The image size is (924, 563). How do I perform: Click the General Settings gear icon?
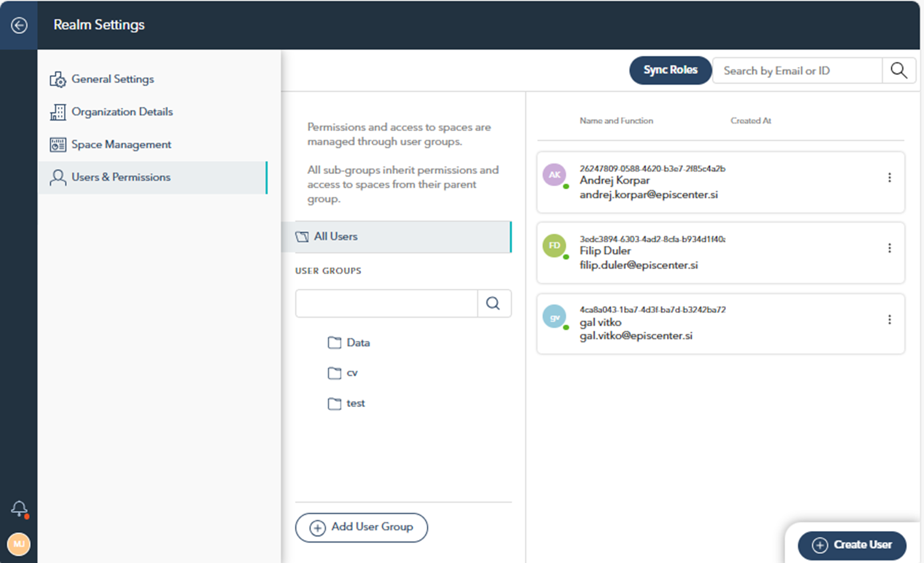click(x=58, y=79)
